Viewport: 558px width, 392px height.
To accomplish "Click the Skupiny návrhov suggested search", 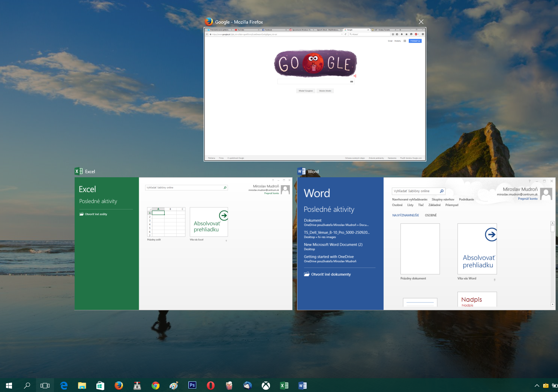I will [443, 199].
